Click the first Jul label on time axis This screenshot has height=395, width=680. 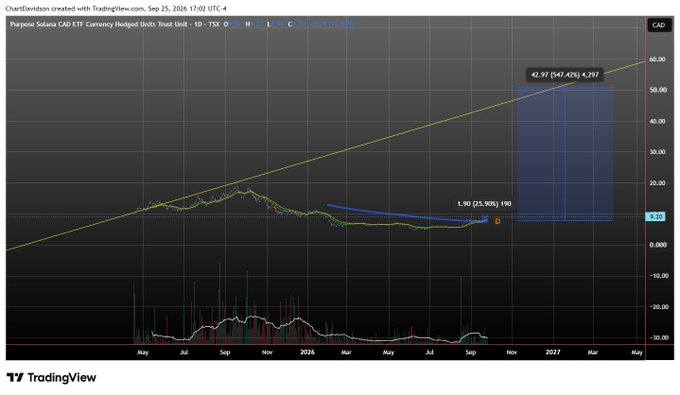184,353
